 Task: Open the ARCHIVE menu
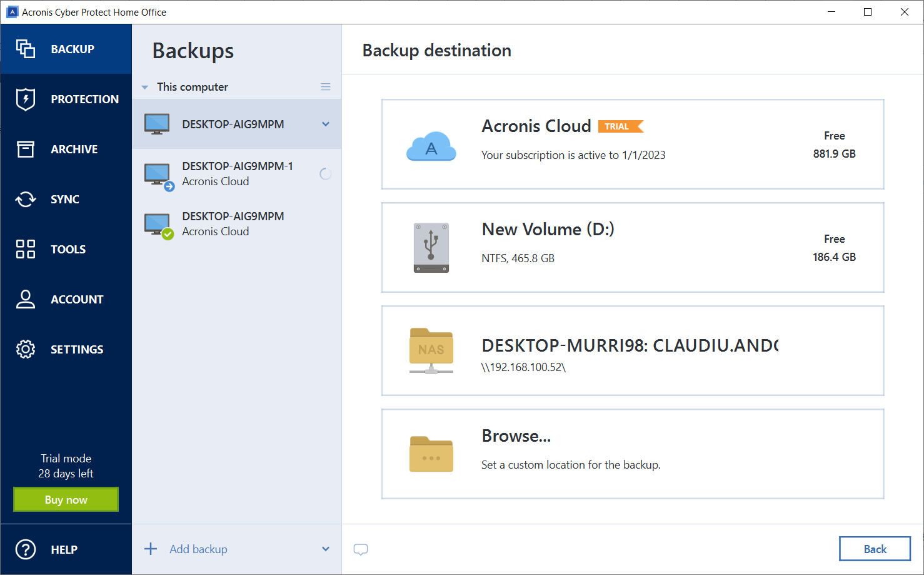(x=74, y=149)
